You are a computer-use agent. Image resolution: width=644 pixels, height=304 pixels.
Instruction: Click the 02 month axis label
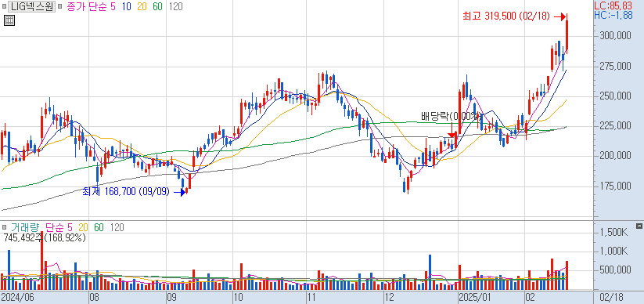pyautogui.click(x=531, y=297)
